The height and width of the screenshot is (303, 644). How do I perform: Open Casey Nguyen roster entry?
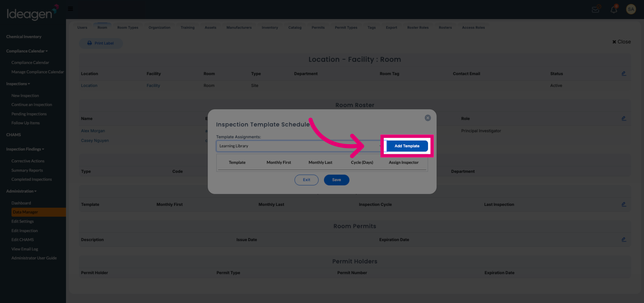coord(95,141)
